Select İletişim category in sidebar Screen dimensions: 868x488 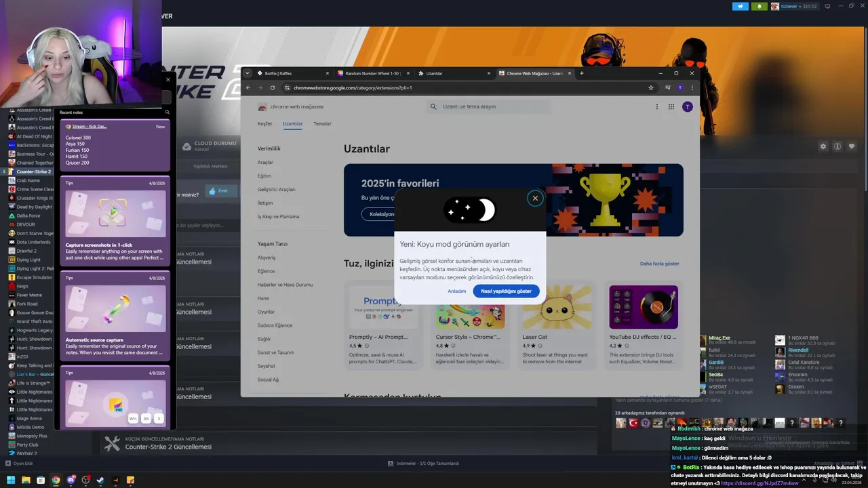(264, 203)
